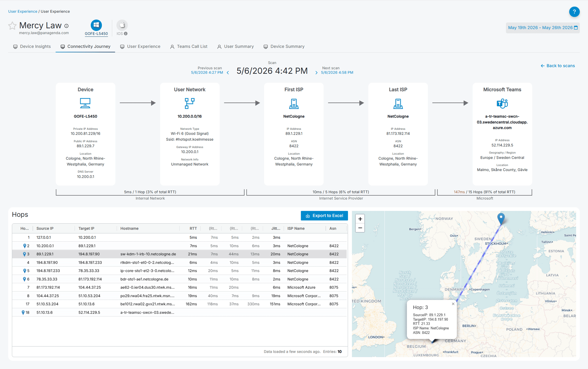The image size is (588, 369).
Task: Go to next scan using right chevron
Action: 316,73
